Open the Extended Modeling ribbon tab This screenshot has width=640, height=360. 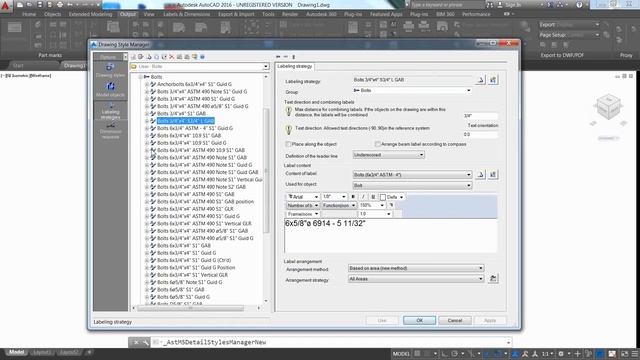coord(90,14)
